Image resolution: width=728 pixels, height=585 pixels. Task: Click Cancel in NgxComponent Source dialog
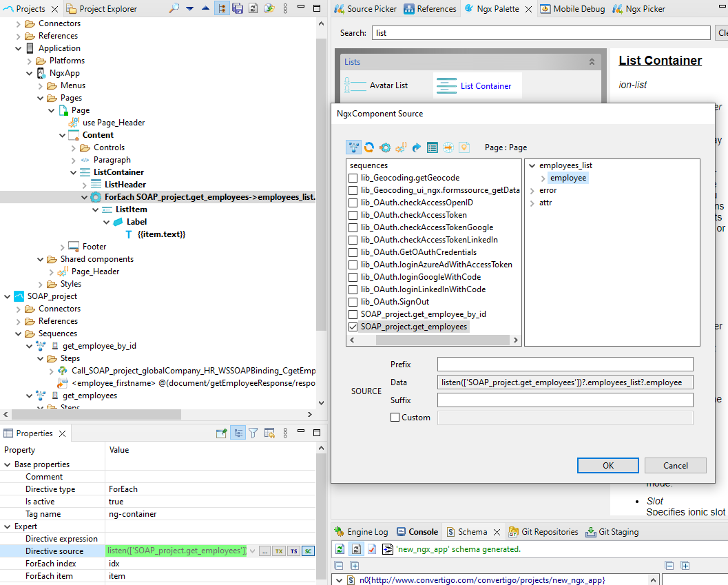point(675,466)
